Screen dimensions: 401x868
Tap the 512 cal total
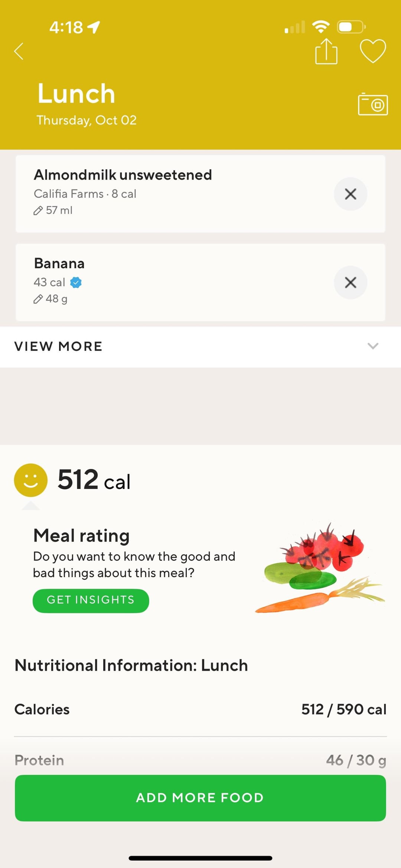point(94,480)
